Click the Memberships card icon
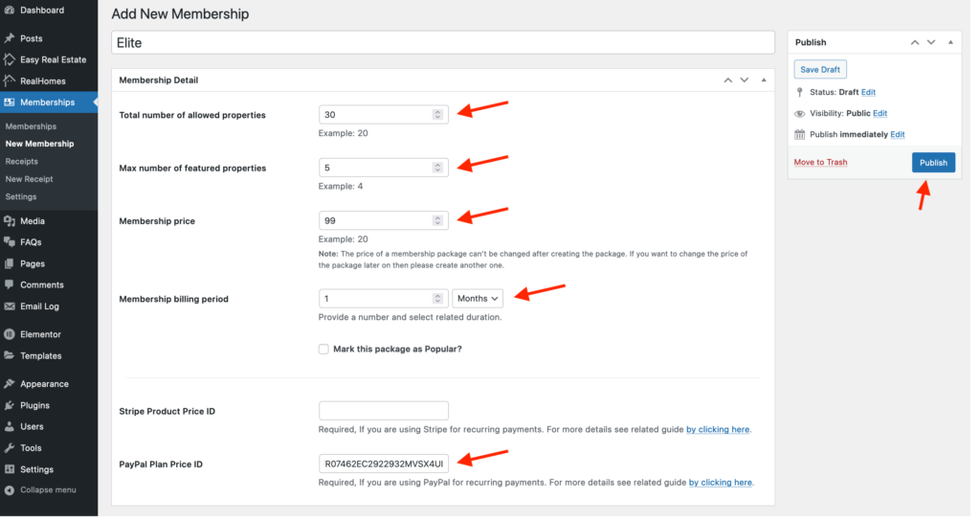 (10, 102)
